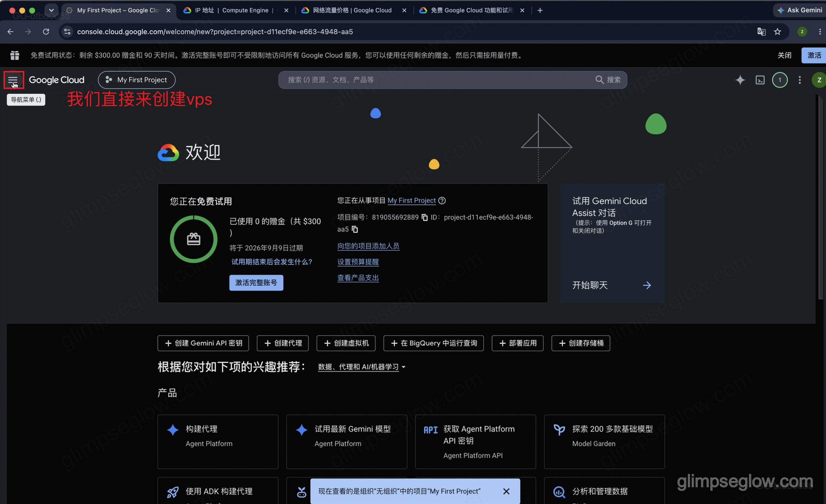Click 创建 Gemini API 密钥 button
The image size is (826, 504).
(203, 343)
